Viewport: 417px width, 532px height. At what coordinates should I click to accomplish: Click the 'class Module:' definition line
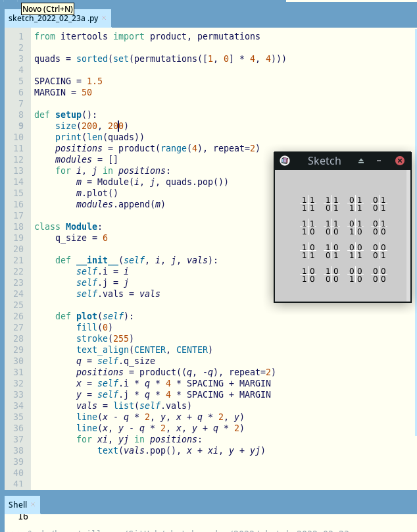pos(68,226)
